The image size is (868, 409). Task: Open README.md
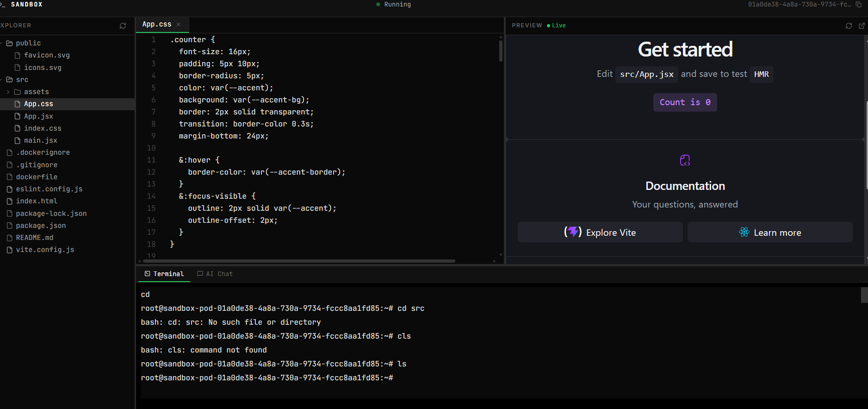(x=35, y=238)
